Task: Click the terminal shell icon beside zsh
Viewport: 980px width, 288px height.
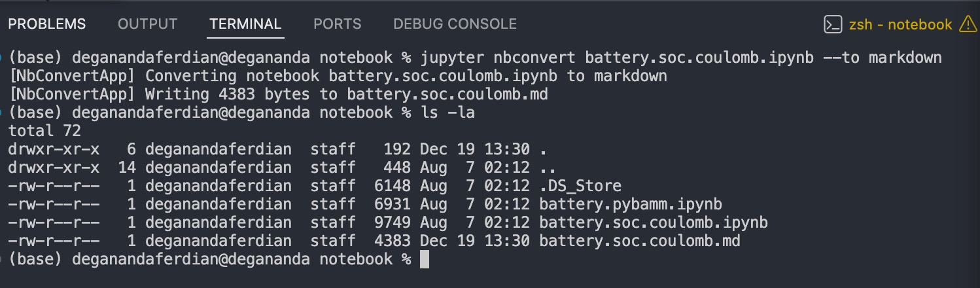Action: tap(832, 25)
